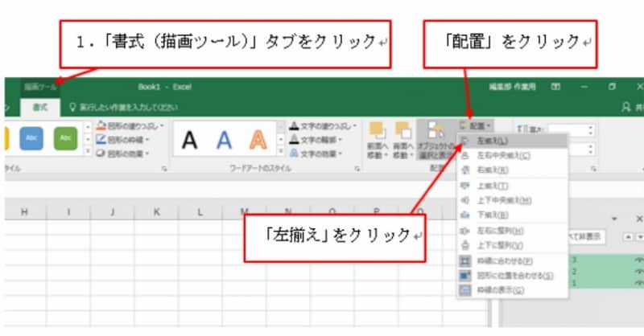This screenshot has height=336, width=644.
Task: Move selected object down in selection pane
Action: click(639, 237)
